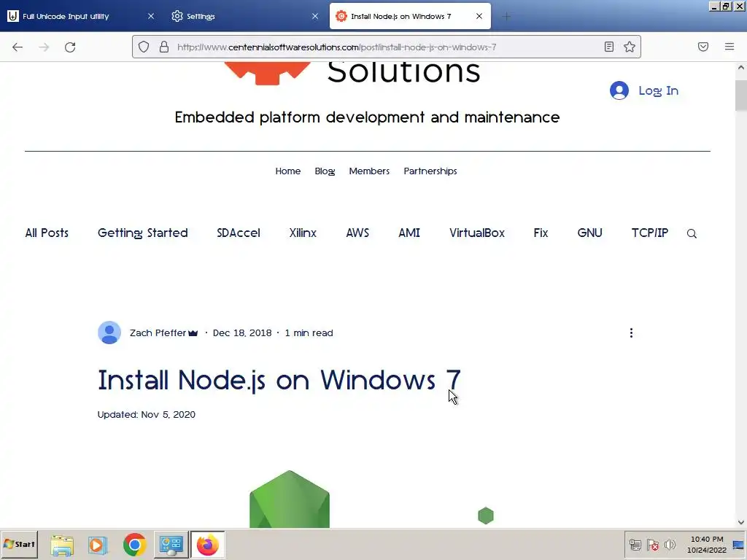Viewport: 747px width, 560px height.
Task: Close the Install Node.js on Windows 7 tab
Action: pyautogui.click(x=479, y=16)
